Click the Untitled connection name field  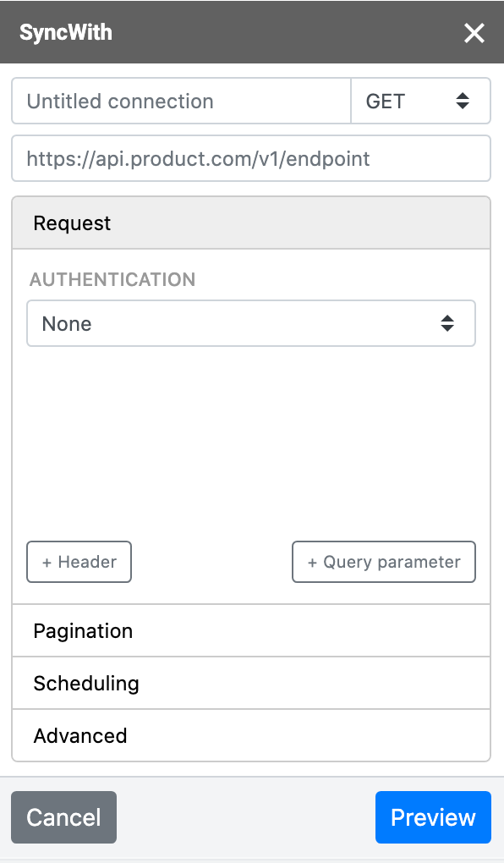pos(180,101)
